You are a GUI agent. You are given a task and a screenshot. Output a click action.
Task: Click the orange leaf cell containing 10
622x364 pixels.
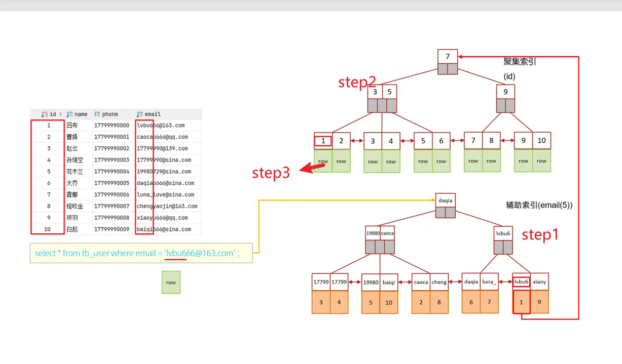click(x=388, y=303)
